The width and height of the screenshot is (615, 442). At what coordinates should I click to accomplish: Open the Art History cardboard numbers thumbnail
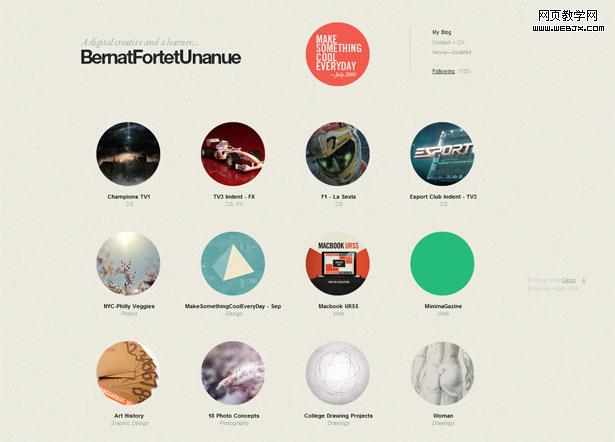[128, 373]
